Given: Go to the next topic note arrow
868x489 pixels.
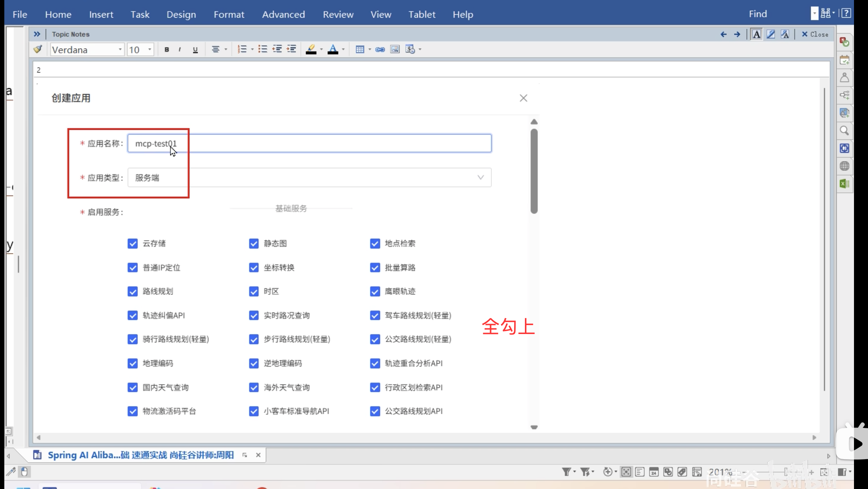Looking at the screenshot, I should 737,34.
